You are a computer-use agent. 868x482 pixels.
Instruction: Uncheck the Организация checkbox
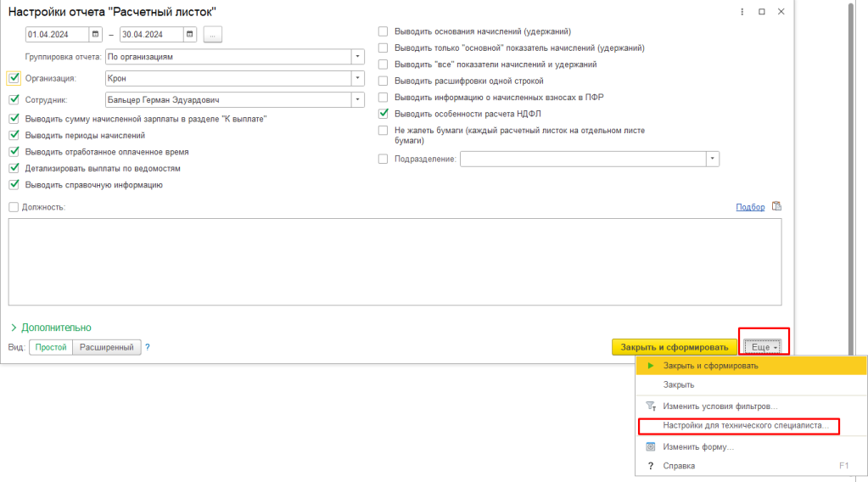[13, 78]
